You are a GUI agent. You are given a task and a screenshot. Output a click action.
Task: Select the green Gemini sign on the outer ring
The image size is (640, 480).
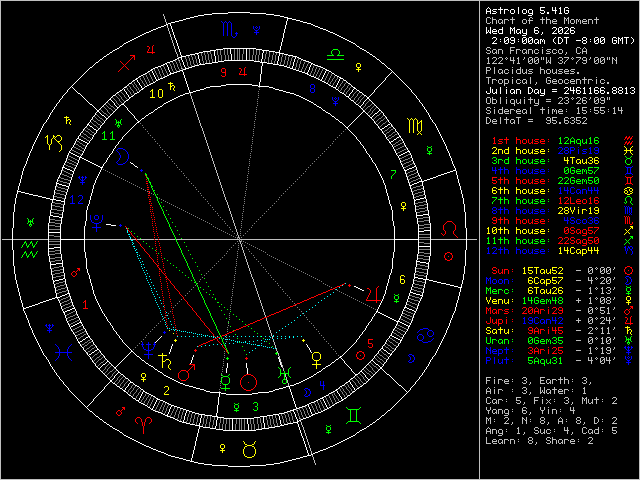(353, 416)
